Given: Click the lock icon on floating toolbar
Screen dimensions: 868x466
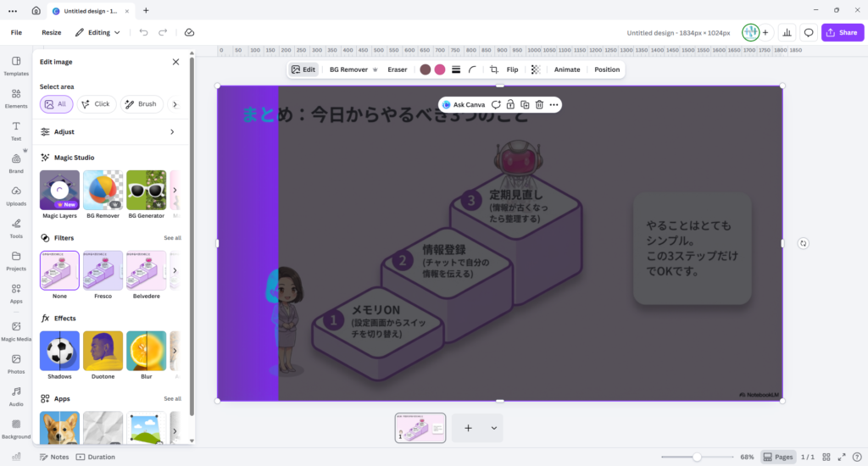Looking at the screenshot, I should [x=510, y=104].
